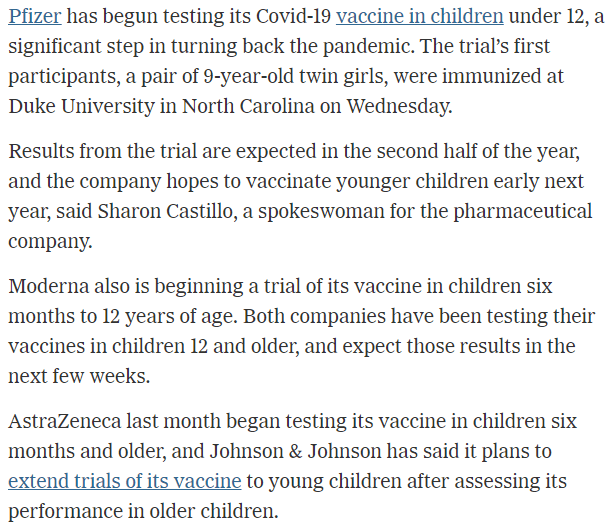
Task: Open "extend trials of its vaccine" link
Action: pos(124,481)
